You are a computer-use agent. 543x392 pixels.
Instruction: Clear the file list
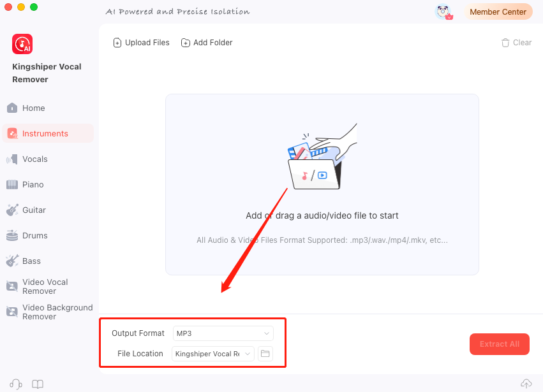click(x=516, y=43)
